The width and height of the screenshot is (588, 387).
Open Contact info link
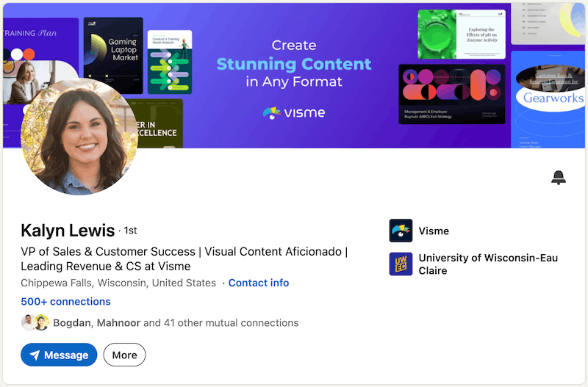tap(259, 283)
